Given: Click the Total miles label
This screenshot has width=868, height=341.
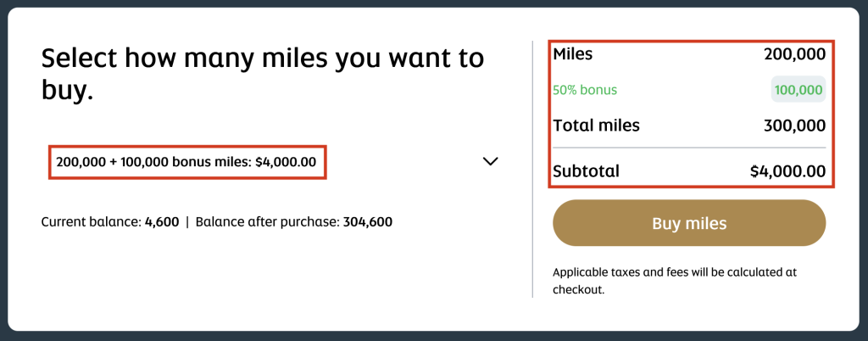Looking at the screenshot, I should [x=596, y=126].
